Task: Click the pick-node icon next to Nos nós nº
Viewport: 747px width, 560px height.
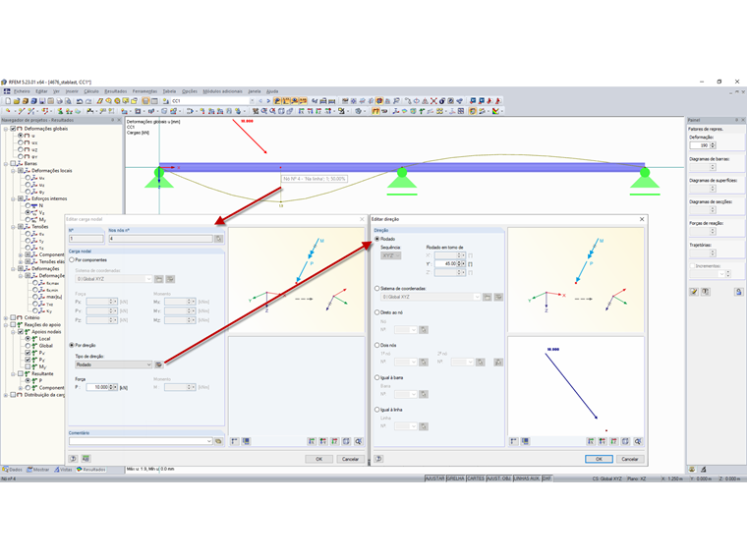Action: [x=218, y=239]
